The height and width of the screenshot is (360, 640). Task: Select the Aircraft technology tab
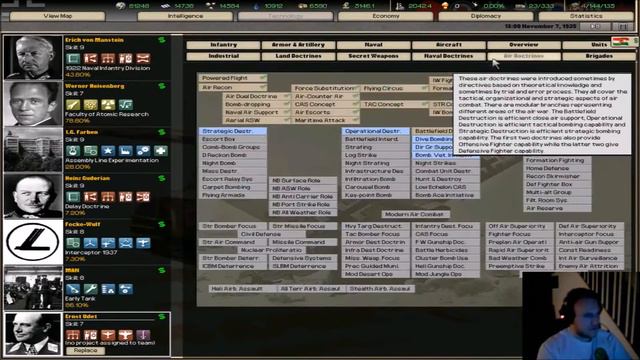(449, 44)
